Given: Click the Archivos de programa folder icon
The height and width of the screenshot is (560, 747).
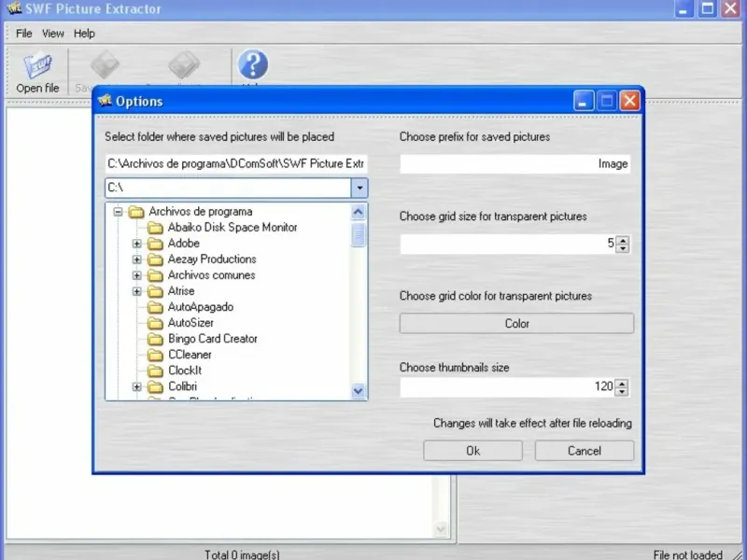Looking at the screenshot, I should point(136,212).
